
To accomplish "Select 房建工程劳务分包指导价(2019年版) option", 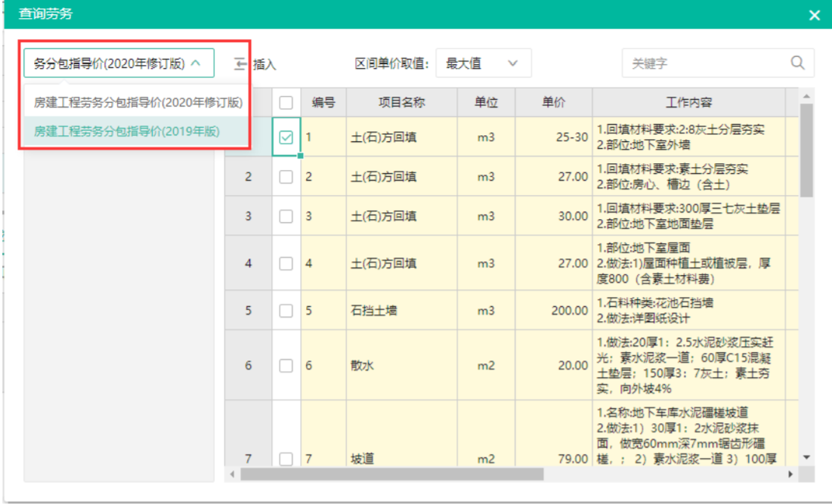I will click(x=137, y=131).
